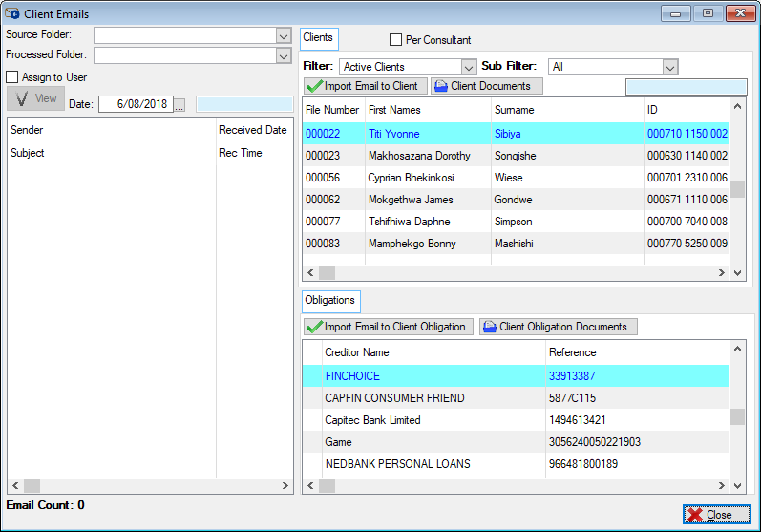This screenshot has width=761, height=532.
Task: Click the View button checkmark icon
Action: click(x=22, y=98)
